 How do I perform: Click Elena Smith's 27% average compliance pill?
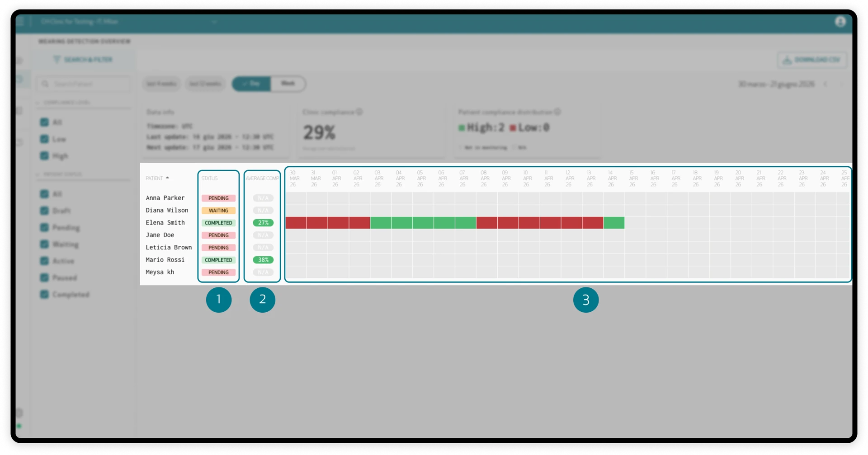(x=263, y=223)
